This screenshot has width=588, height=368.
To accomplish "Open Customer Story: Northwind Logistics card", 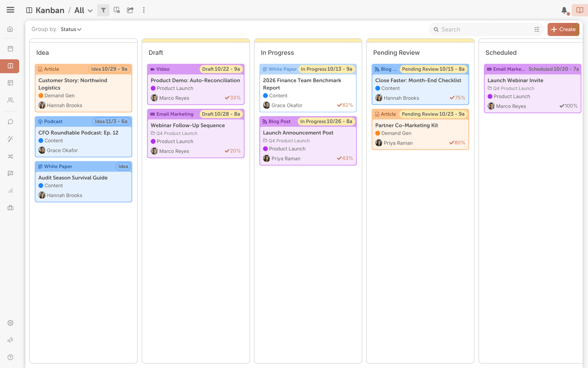I will click(x=83, y=88).
